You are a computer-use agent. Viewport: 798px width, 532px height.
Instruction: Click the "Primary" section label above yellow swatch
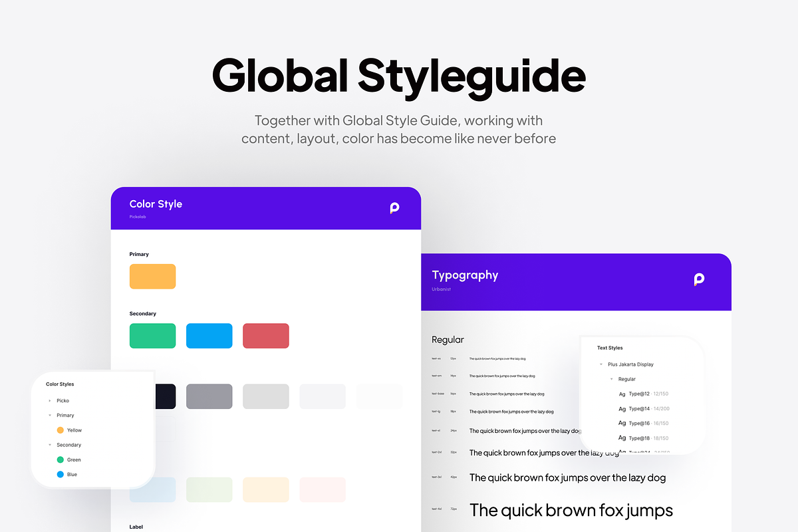click(139, 254)
